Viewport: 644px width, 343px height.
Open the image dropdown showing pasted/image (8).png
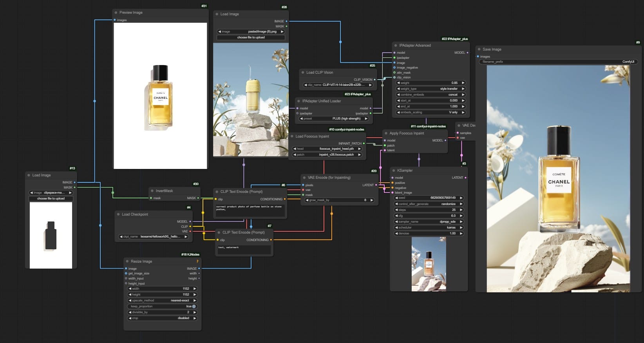point(251,32)
